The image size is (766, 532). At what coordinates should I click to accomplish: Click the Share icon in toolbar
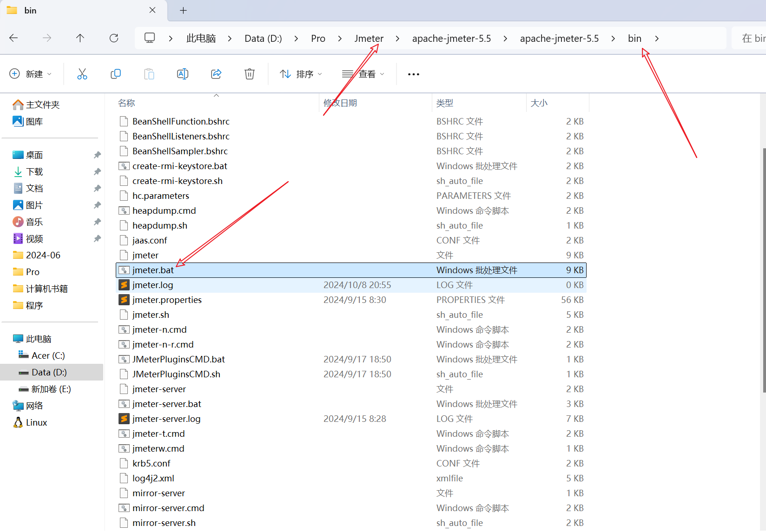point(216,74)
